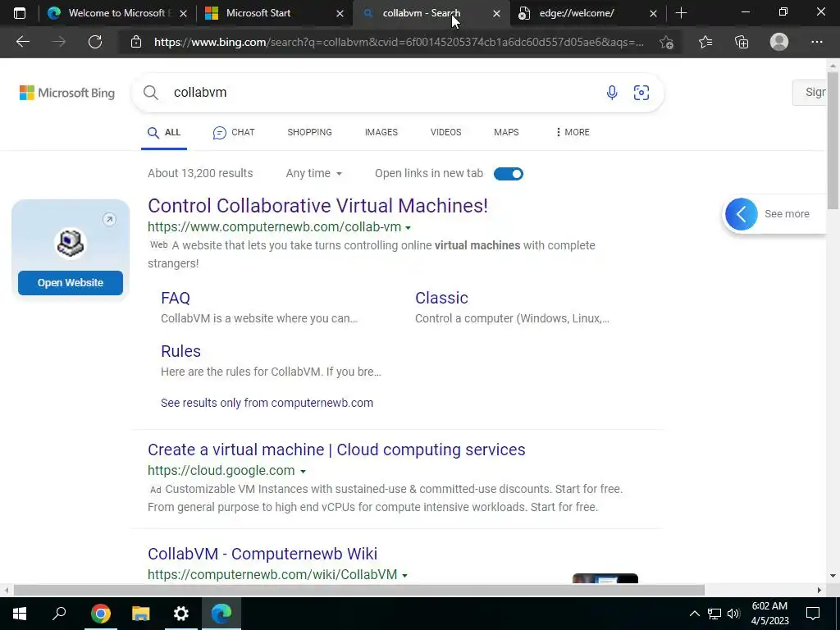Open the Rules sitelink
Screen dimensions: 840x630
click(180, 351)
